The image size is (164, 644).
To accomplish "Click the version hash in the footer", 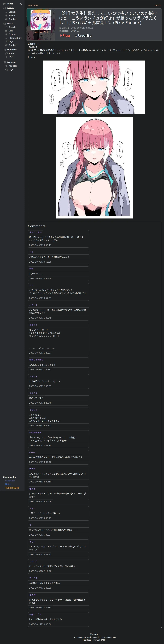I will tap(94, 637).
